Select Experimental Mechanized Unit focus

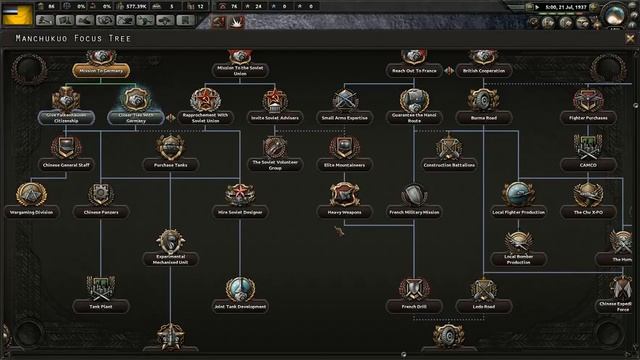pyautogui.click(x=171, y=259)
